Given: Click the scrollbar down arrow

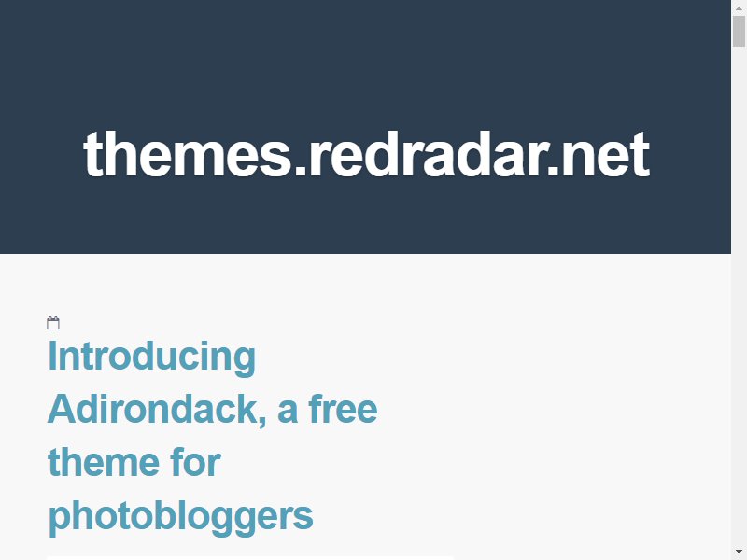Looking at the screenshot, I should pyautogui.click(x=739, y=552).
